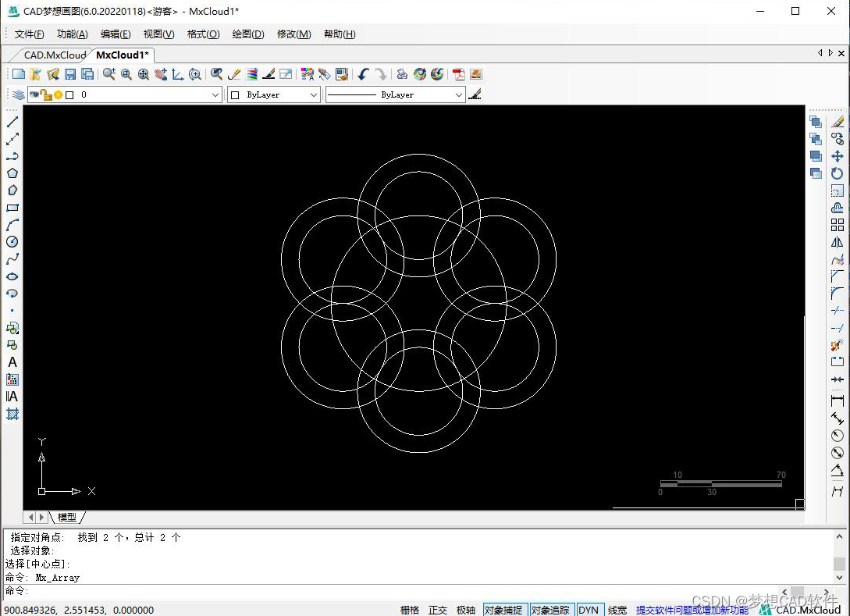850x616 pixels.
Task: Select the Spline curve tool
Action: click(x=12, y=259)
